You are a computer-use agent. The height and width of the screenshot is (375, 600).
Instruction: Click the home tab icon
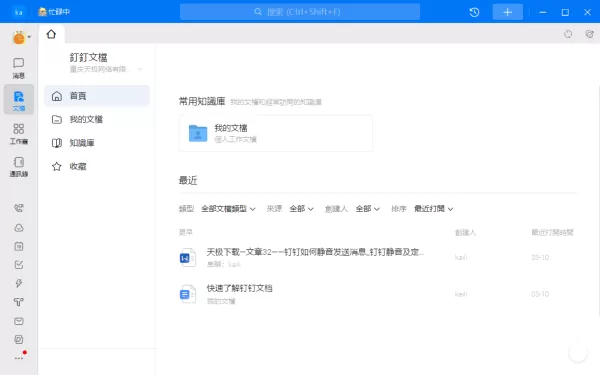(51, 34)
